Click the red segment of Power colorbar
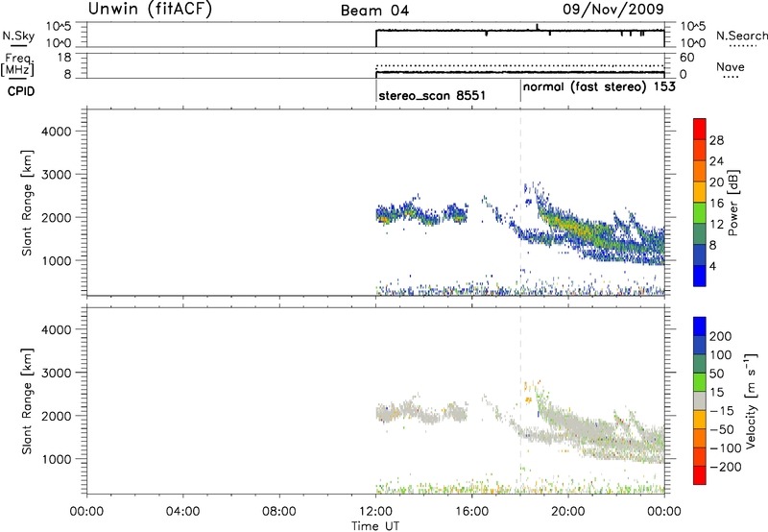768x532 pixels. point(700,129)
